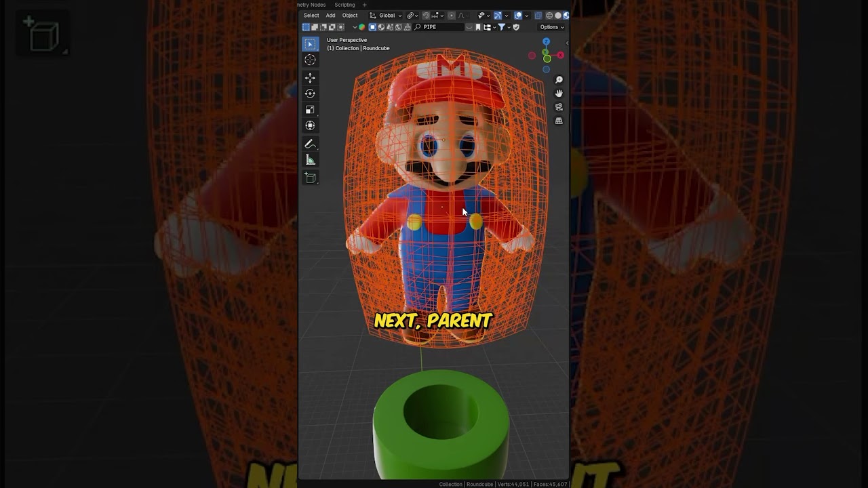Expand overlay options dropdown arrow
Viewport: 868px width, 488px height.
(527, 16)
